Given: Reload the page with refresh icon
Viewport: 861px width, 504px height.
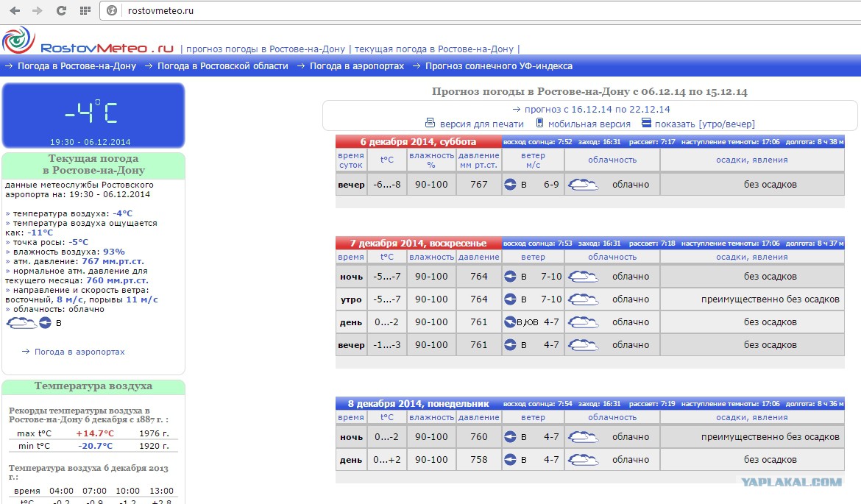Looking at the screenshot, I should pyautogui.click(x=61, y=10).
